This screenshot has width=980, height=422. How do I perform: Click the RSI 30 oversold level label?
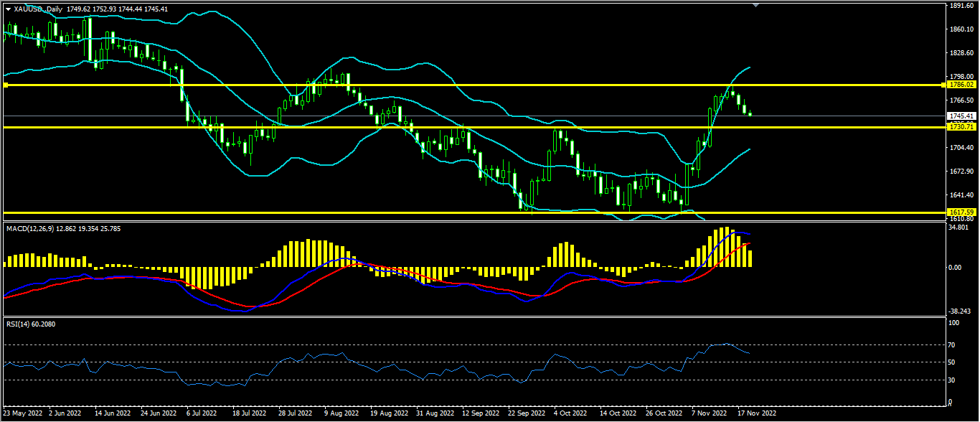coord(953,380)
